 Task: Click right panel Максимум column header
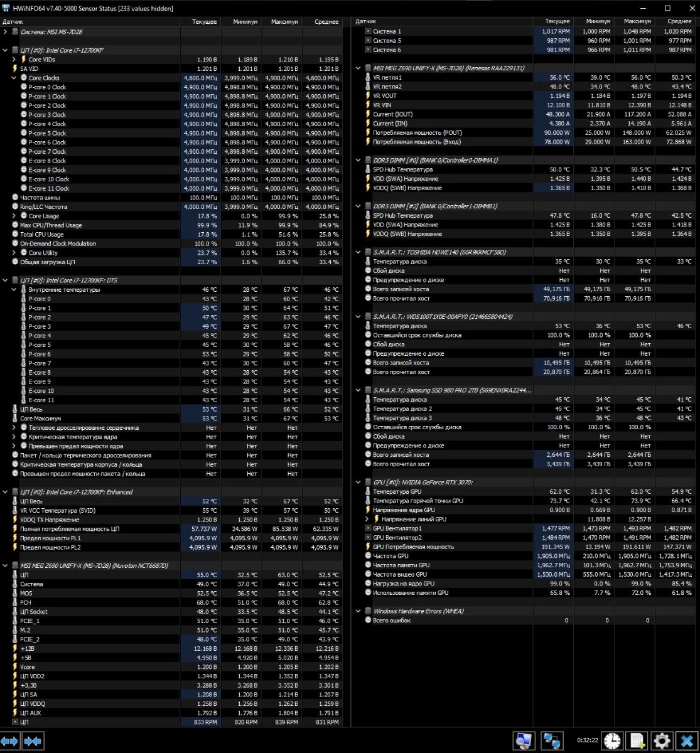click(x=634, y=21)
